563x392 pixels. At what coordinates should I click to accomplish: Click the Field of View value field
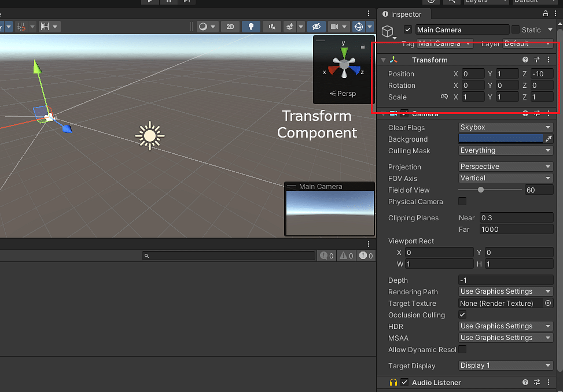tap(539, 190)
